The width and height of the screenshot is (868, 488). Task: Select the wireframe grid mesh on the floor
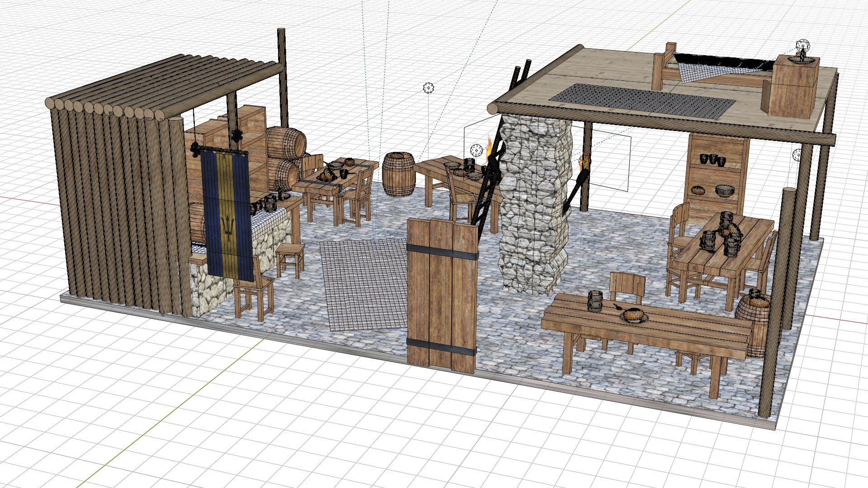[364, 285]
